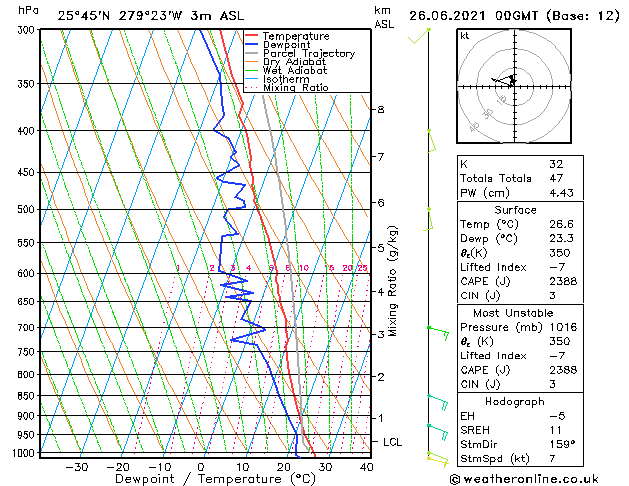
Task: Click the CAPE value '2388' in Surface section
Action: point(563,281)
